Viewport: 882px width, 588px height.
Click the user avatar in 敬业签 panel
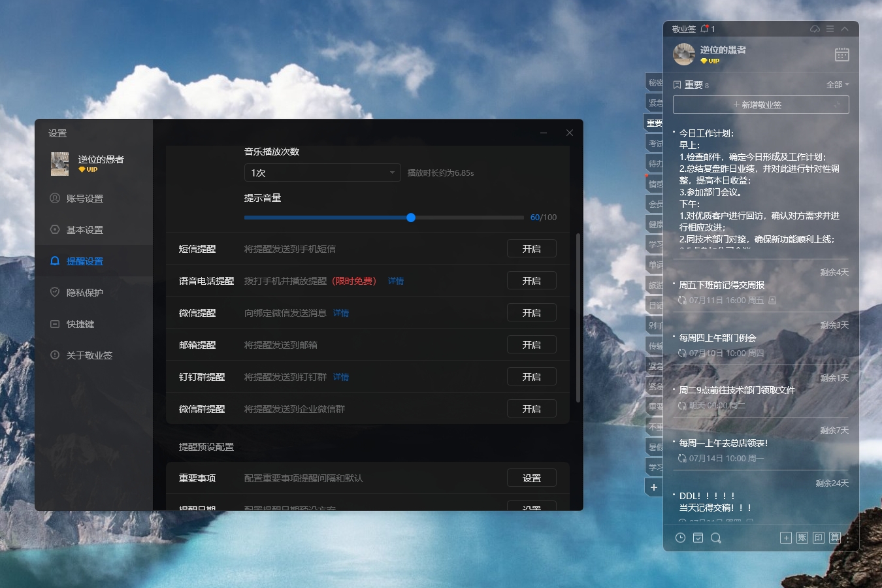click(684, 54)
